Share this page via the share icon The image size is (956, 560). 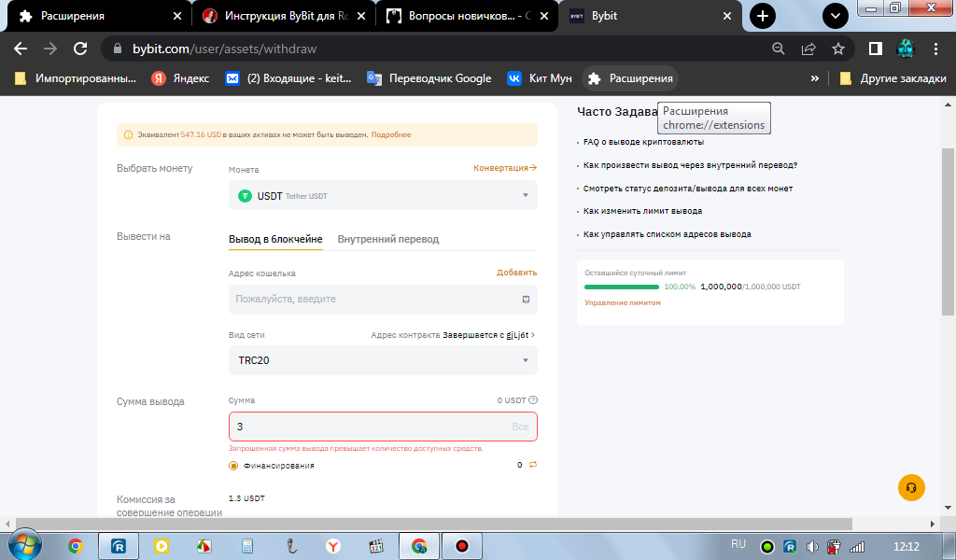pos(808,49)
